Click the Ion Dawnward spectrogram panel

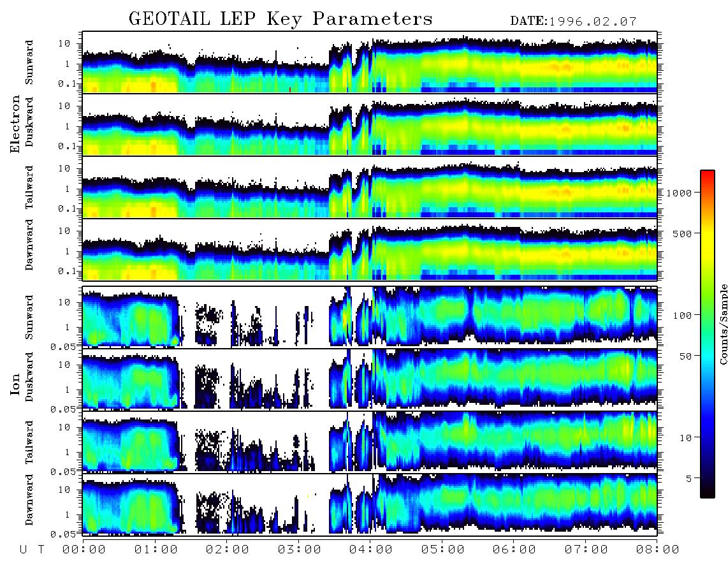(x=370, y=504)
